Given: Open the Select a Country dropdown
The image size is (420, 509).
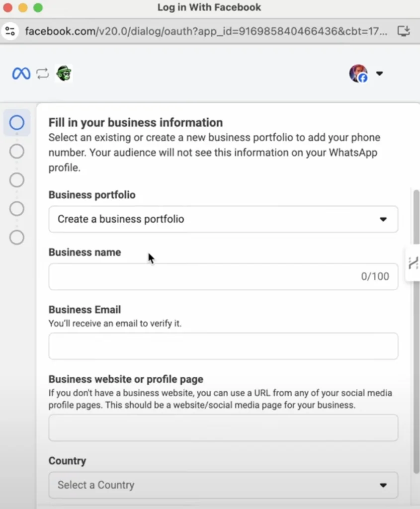Looking at the screenshot, I should point(223,485).
